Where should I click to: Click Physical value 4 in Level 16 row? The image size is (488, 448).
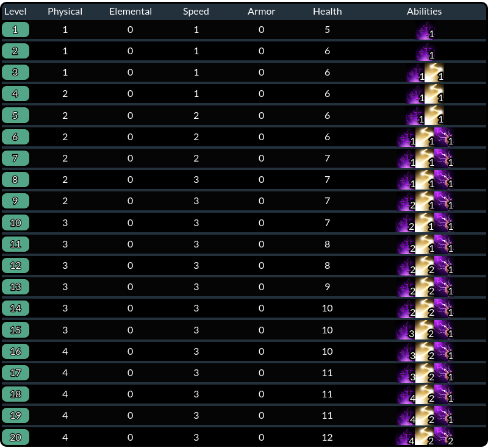[x=65, y=351]
